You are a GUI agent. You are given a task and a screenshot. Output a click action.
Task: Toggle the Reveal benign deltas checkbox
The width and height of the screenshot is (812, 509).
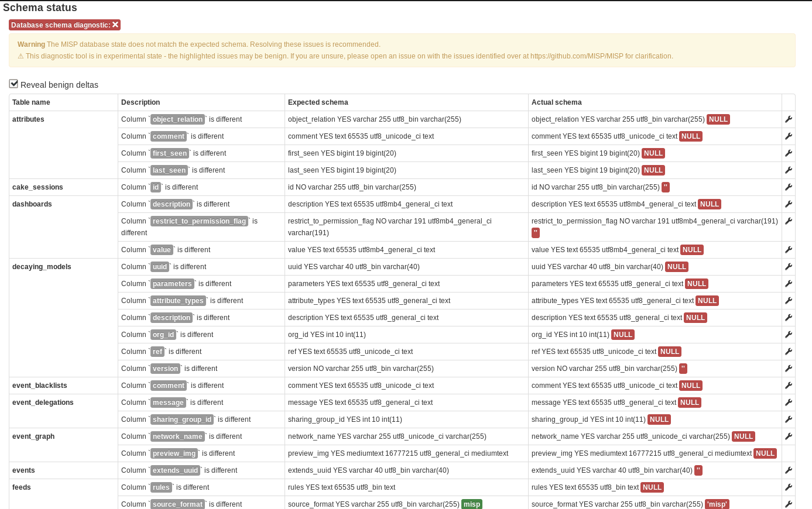pos(13,83)
